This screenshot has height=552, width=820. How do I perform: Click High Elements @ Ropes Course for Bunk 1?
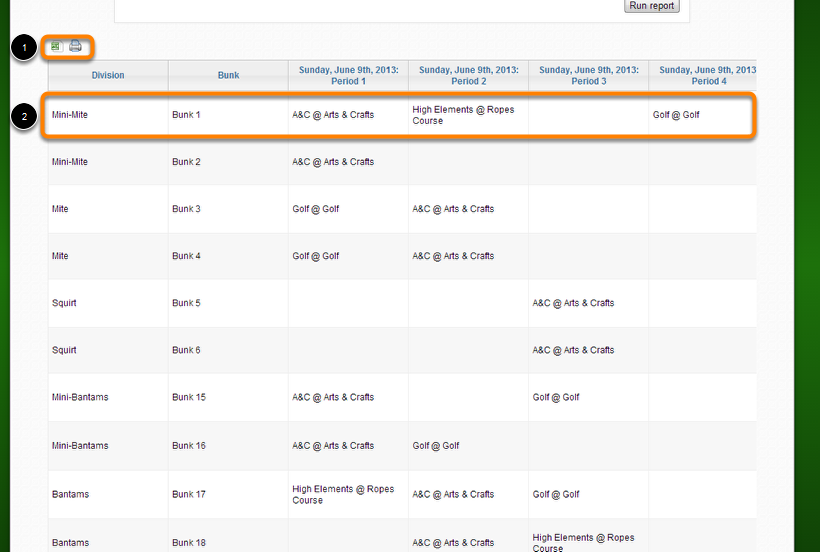pos(463,115)
